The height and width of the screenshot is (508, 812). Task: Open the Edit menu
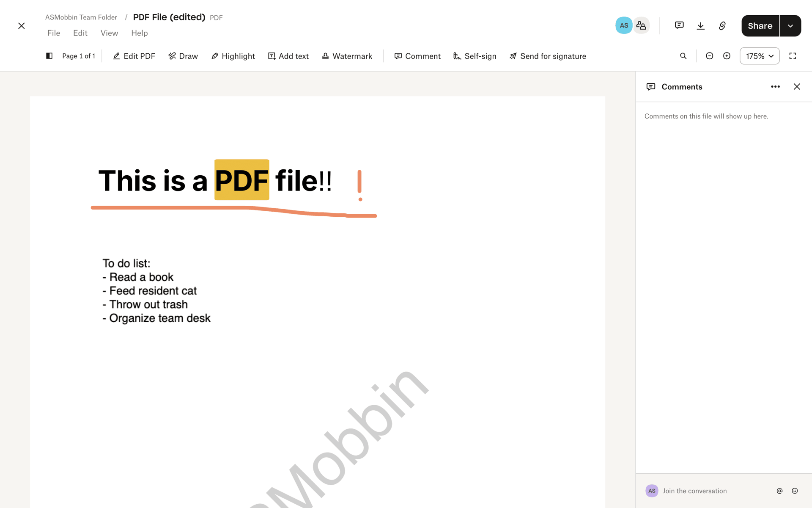pyautogui.click(x=80, y=33)
